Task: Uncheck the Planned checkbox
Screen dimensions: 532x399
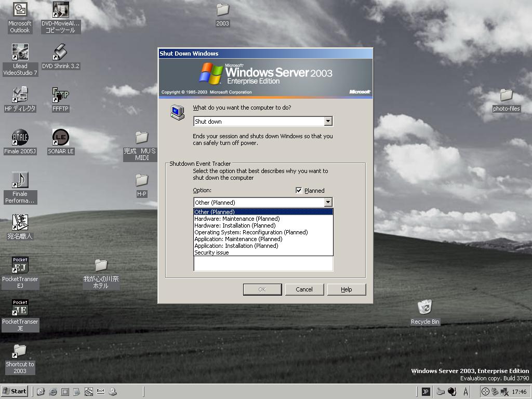Action: (x=299, y=190)
